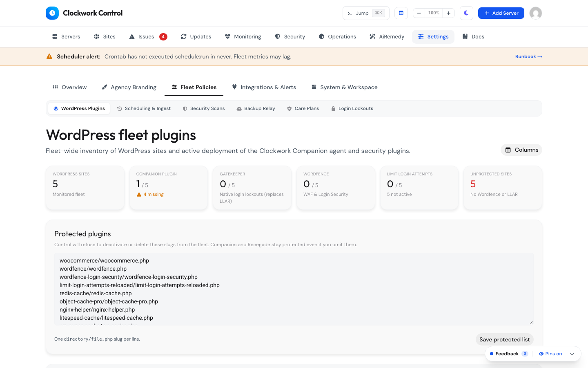Click the Unprotected Sites count '5'
This screenshot has height=368, width=588.
tap(473, 184)
